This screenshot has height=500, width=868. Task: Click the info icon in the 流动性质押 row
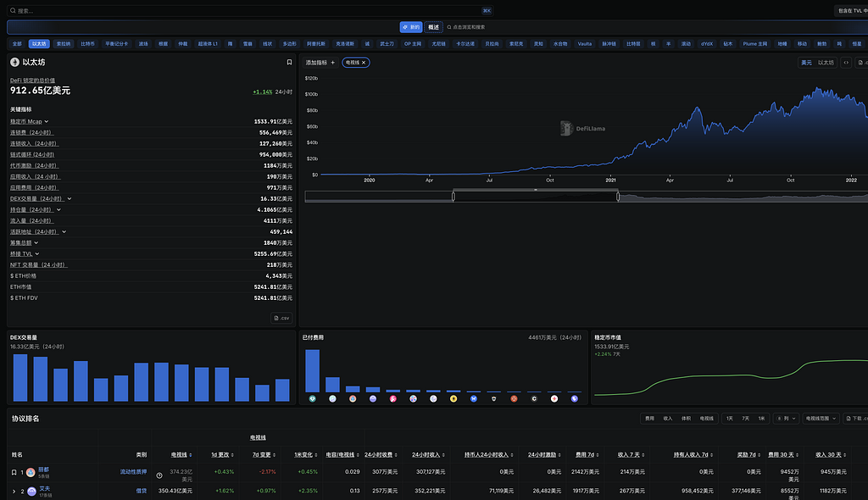(159, 475)
